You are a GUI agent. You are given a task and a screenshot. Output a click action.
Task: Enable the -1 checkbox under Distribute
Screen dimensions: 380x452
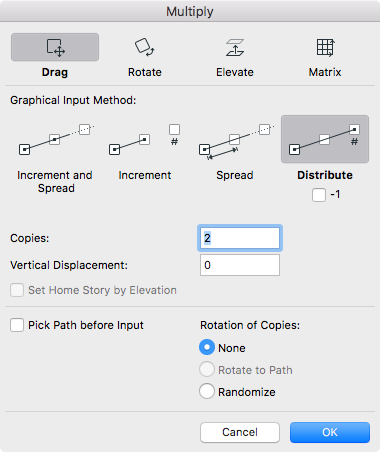[x=319, y=195]
